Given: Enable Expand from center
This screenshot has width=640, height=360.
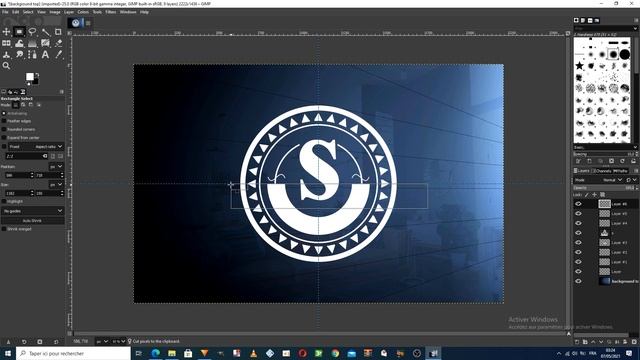Looking at the screenshot, I should point(21,138).
